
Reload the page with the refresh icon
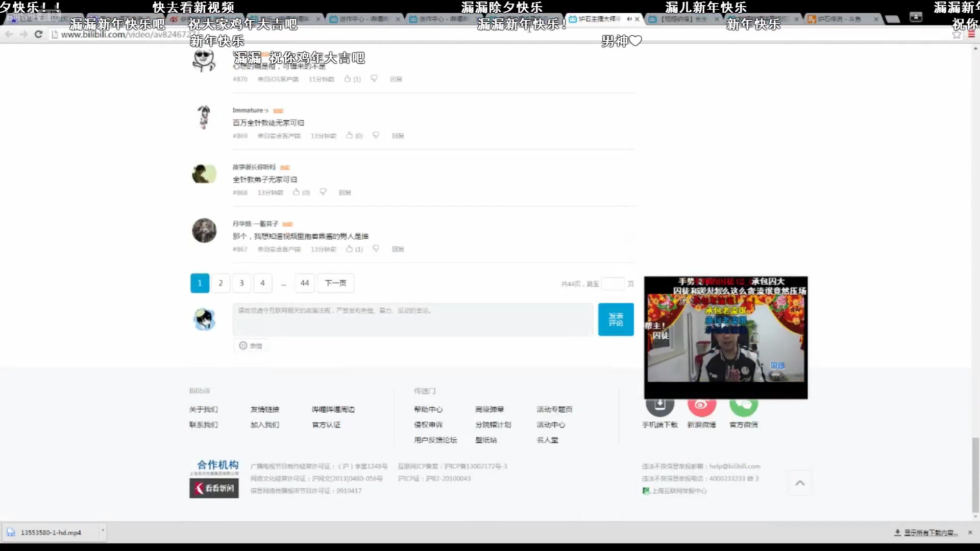click(38, 34)
